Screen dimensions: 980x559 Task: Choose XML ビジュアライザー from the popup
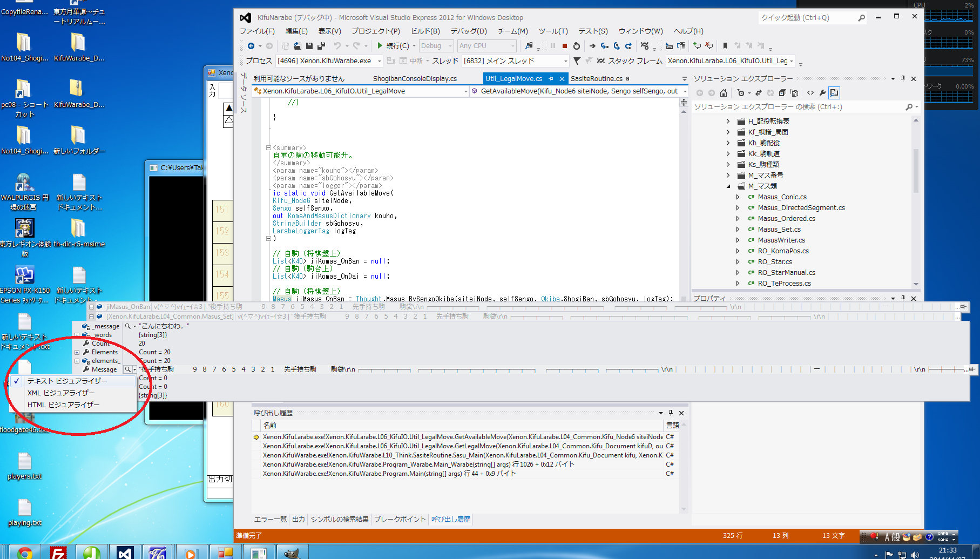(60, 393)
